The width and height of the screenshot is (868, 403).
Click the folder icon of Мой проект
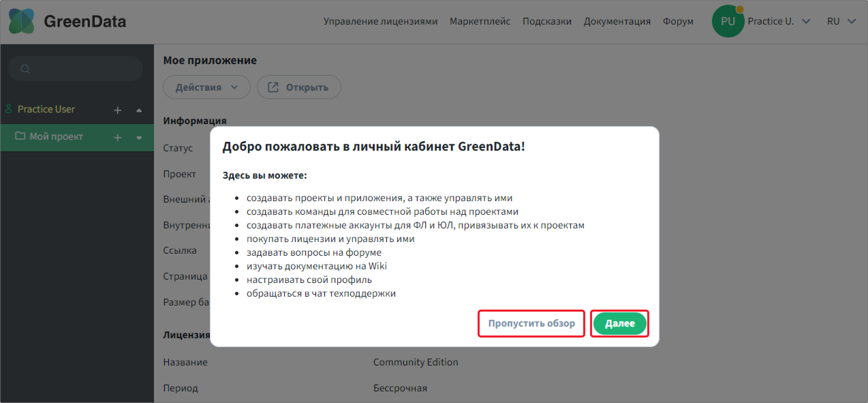[x=20, y=136]
